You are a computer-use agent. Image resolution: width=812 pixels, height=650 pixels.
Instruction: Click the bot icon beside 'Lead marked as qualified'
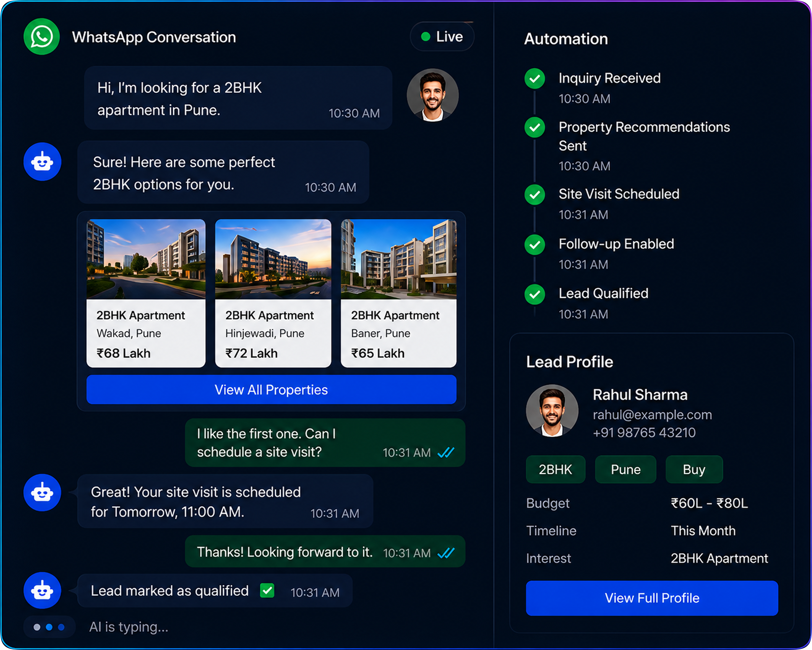(x=42, y=591)
